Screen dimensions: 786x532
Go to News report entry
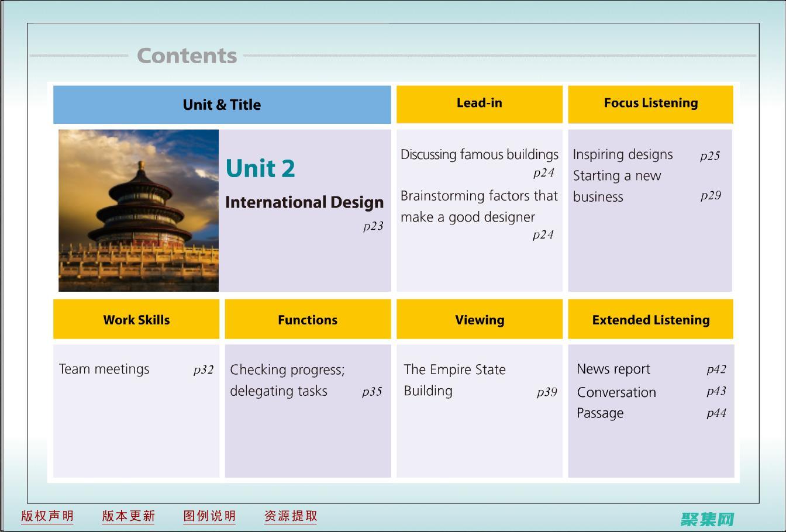tap(613, 369)
